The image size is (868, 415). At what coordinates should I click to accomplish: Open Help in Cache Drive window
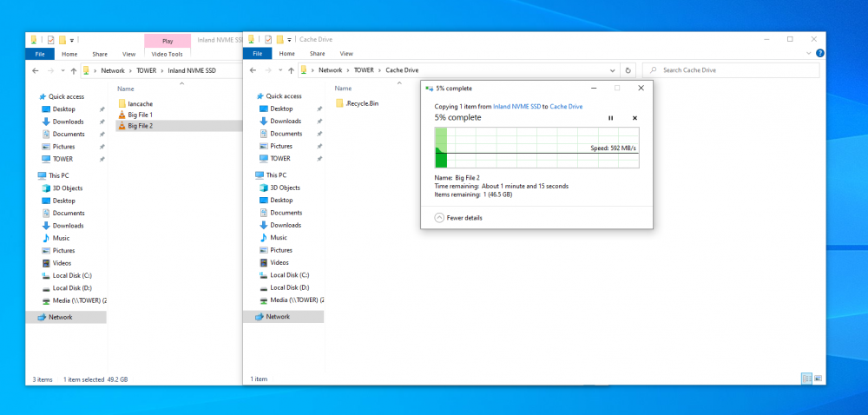click(x=820, y=53)
